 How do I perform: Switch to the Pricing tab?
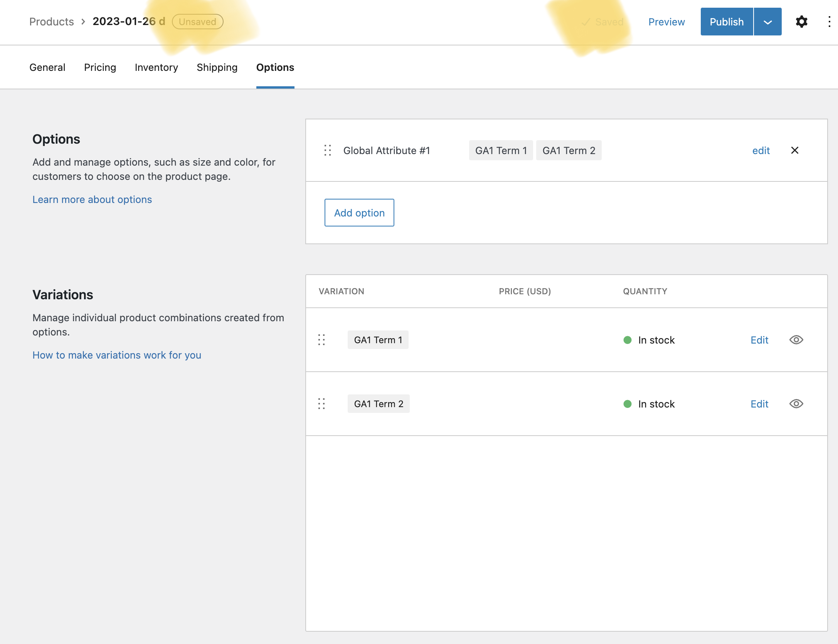tap(100, 67)
